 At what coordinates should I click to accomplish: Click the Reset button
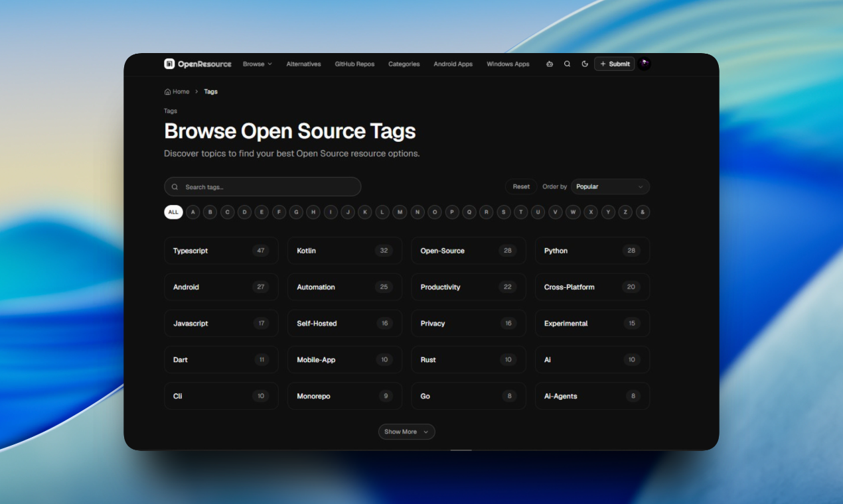521,186
